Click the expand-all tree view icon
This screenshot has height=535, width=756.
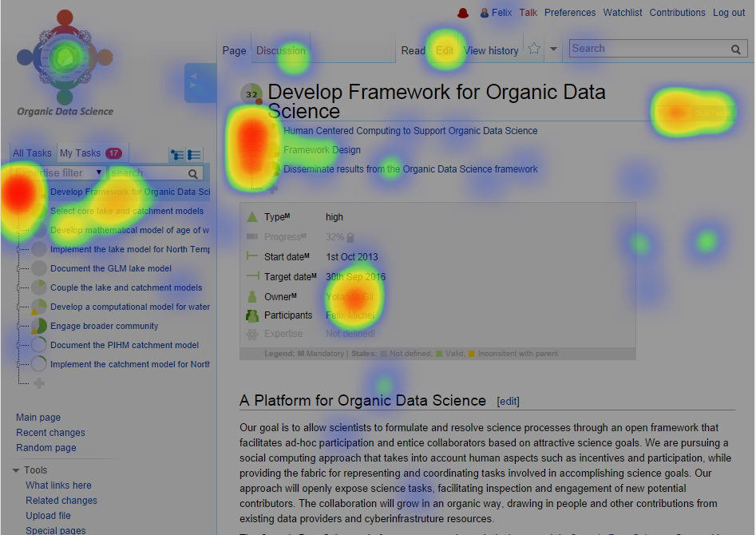click(x=177, y=155)
